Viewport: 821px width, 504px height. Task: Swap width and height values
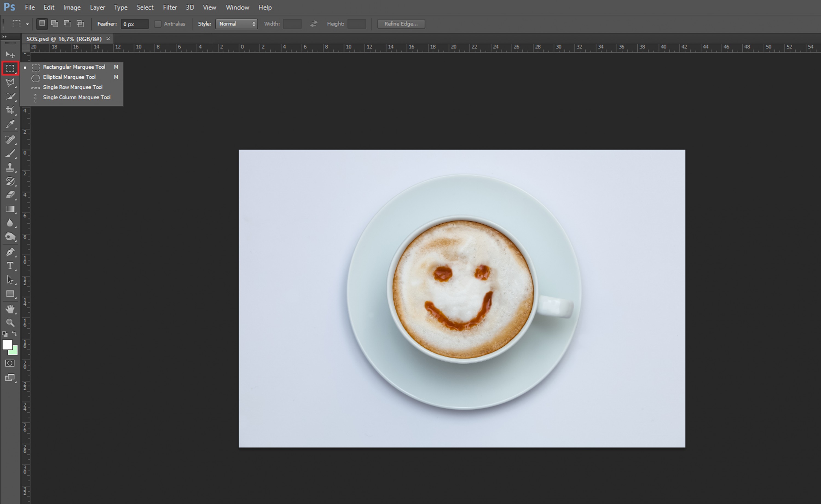tap(314, 24)
